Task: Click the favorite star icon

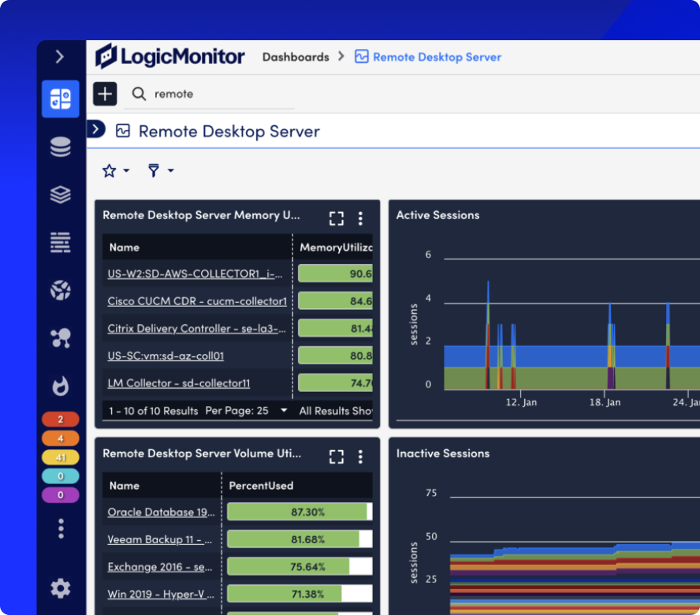Action: click(110, 170)
